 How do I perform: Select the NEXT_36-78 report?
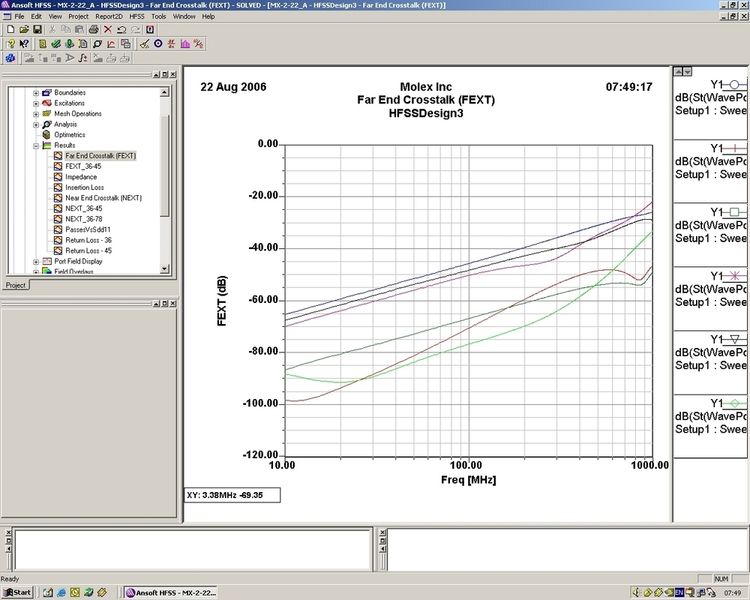84,219
